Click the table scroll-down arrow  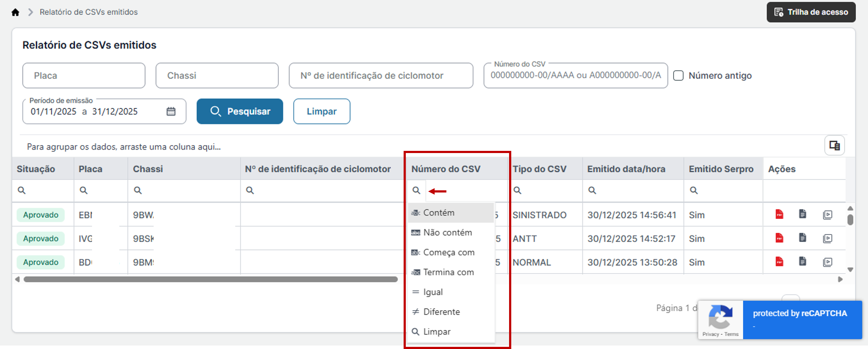click(x=850, y=270)
